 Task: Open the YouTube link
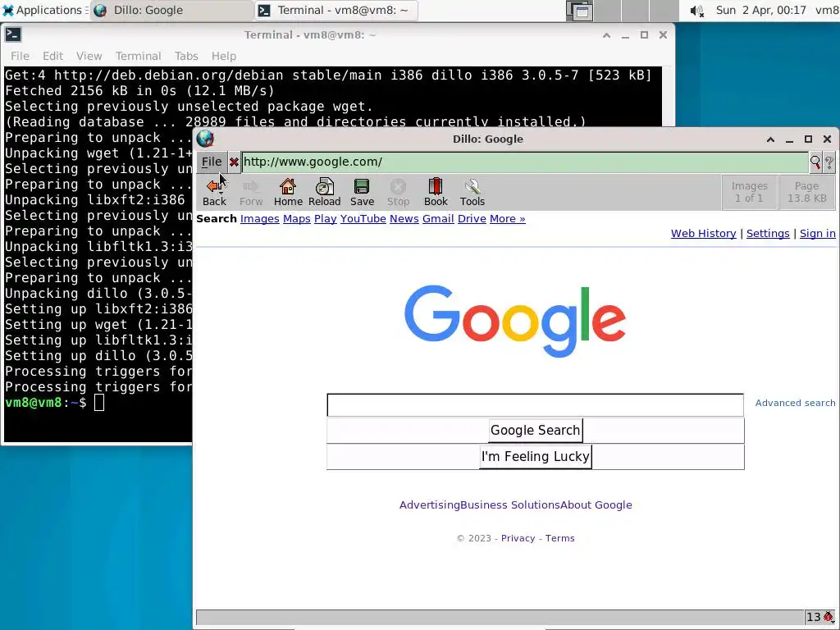(x=363, y=218)
